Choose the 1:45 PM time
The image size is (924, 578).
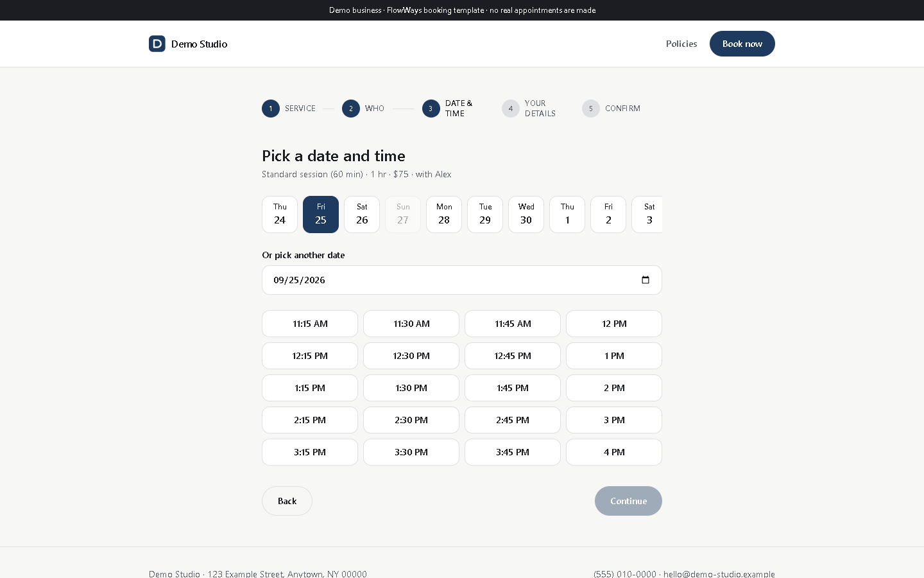click(513, 388)
